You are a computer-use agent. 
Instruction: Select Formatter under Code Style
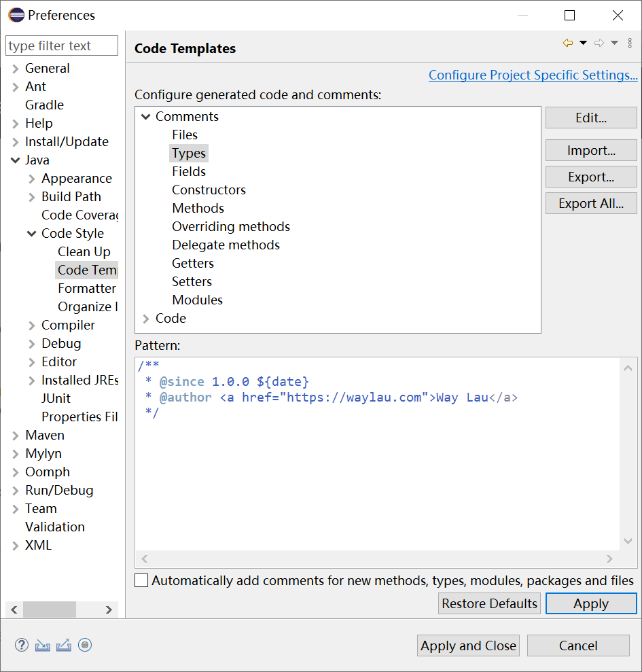coord(87,288)
